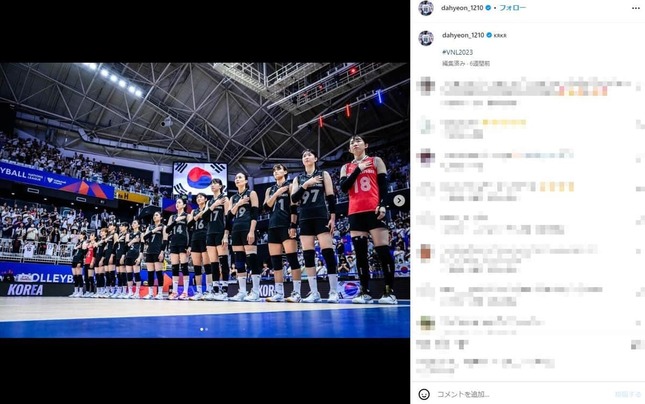Advance to the next photo with arrow
This screenshot has width=645, height=404.
pyautogui.click(x=399, y=200)
